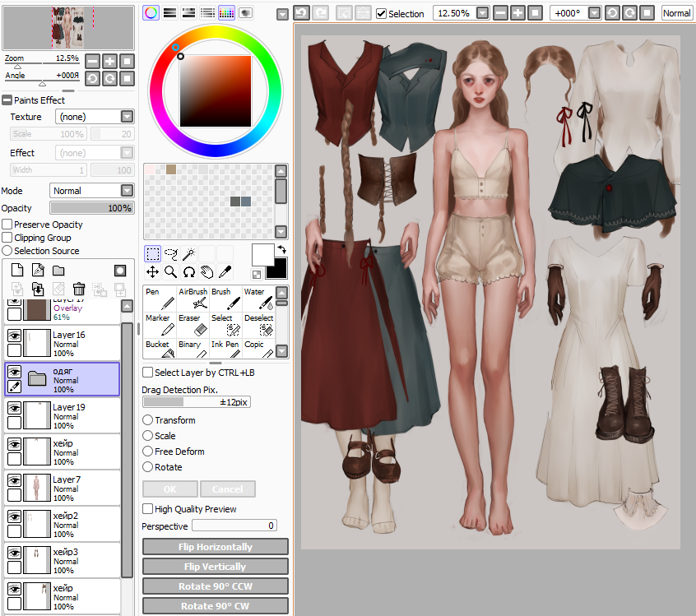Show the scratchpad panel
696x616 pixels.
click(x=245, y=13)
